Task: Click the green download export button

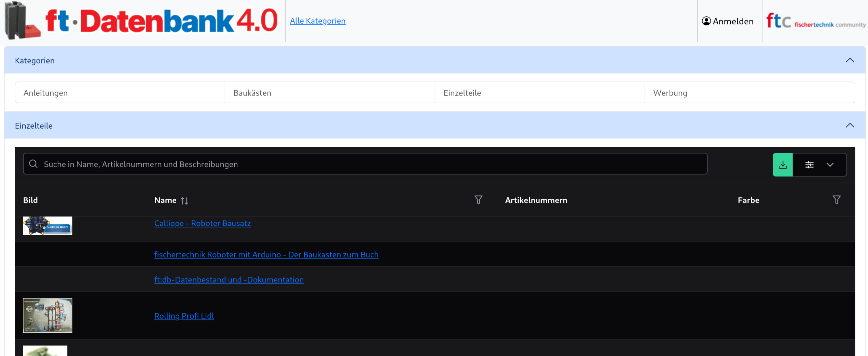Action: click(x=783, y=164)
